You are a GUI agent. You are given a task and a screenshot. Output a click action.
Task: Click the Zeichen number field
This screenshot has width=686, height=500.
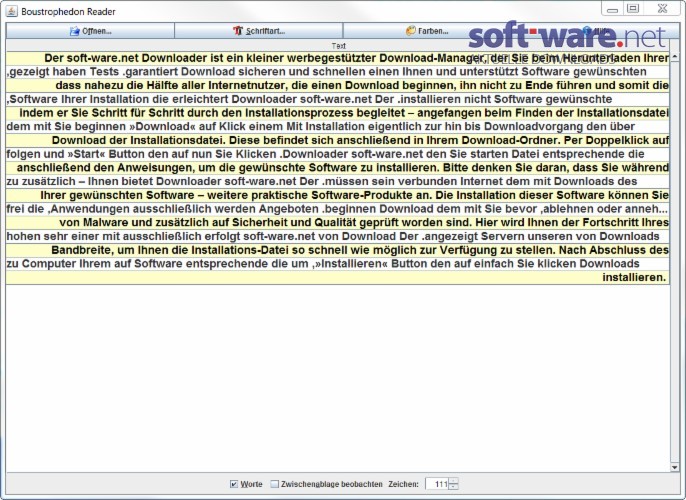437,484
